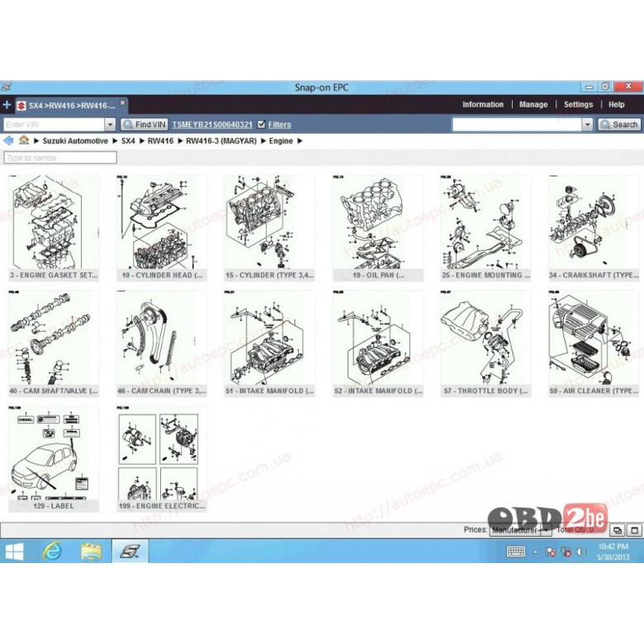Image resolution: width=644 pixels, height=644 pixels.
Task: Open 129 - Label diagram
Action: pyautogui.click(x=54, y=459)
